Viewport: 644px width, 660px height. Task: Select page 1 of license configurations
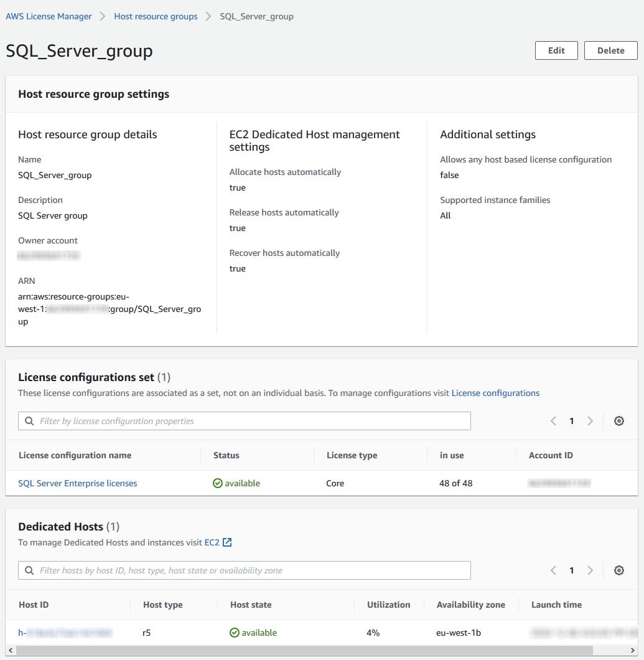(x=572, y=421)
